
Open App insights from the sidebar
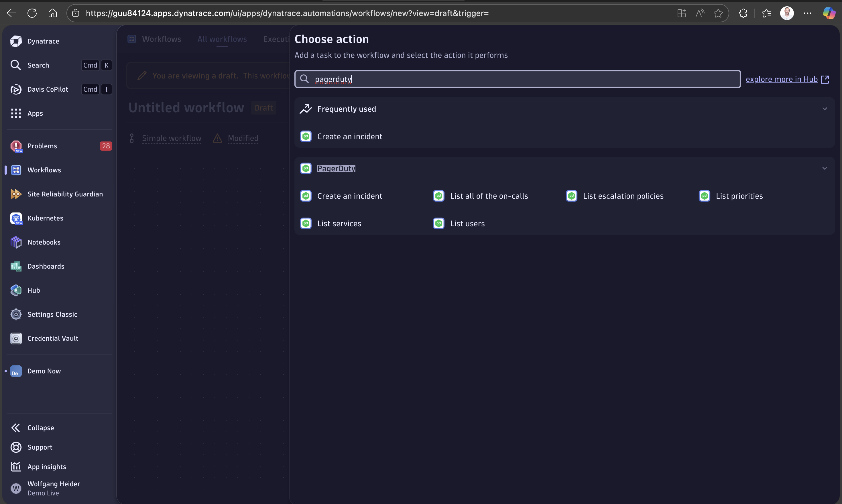click(47, 466)
